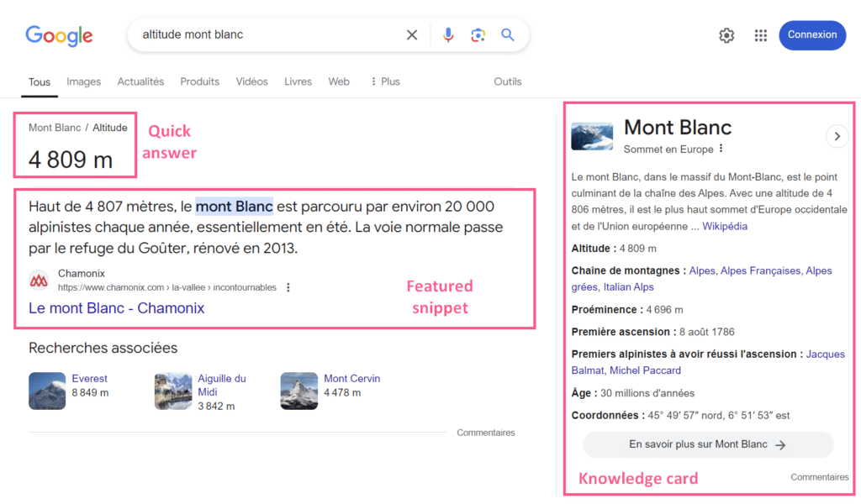Open the Outils options
This screenshot has width=861, height=504.
(x=507, y=81)
